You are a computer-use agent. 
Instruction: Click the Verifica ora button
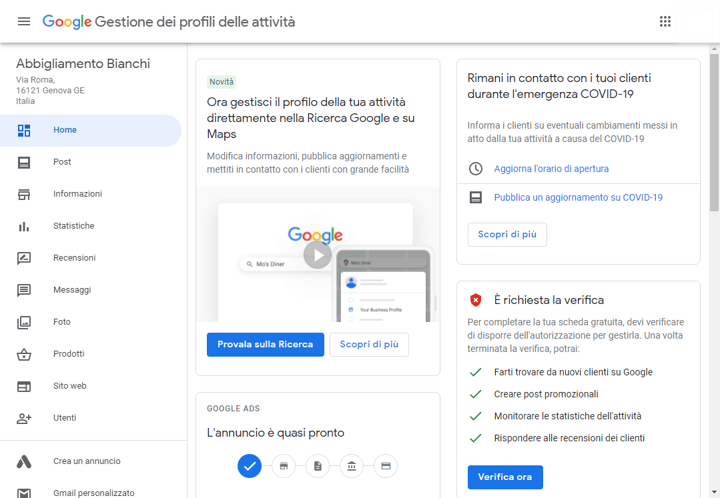click(505, 477)
